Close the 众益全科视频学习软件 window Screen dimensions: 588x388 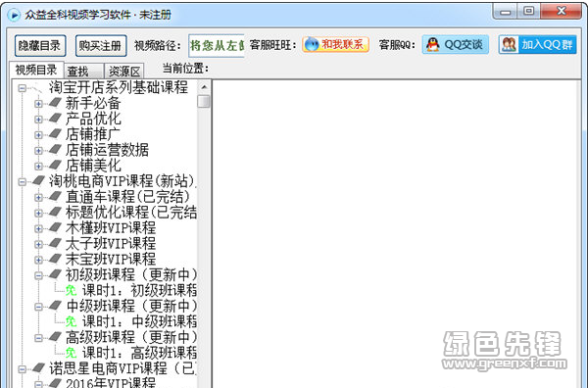click(x=561, y=12)
